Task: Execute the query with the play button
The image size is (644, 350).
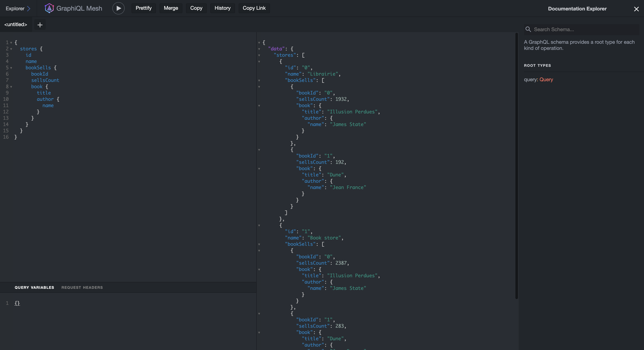Action: 118,8
